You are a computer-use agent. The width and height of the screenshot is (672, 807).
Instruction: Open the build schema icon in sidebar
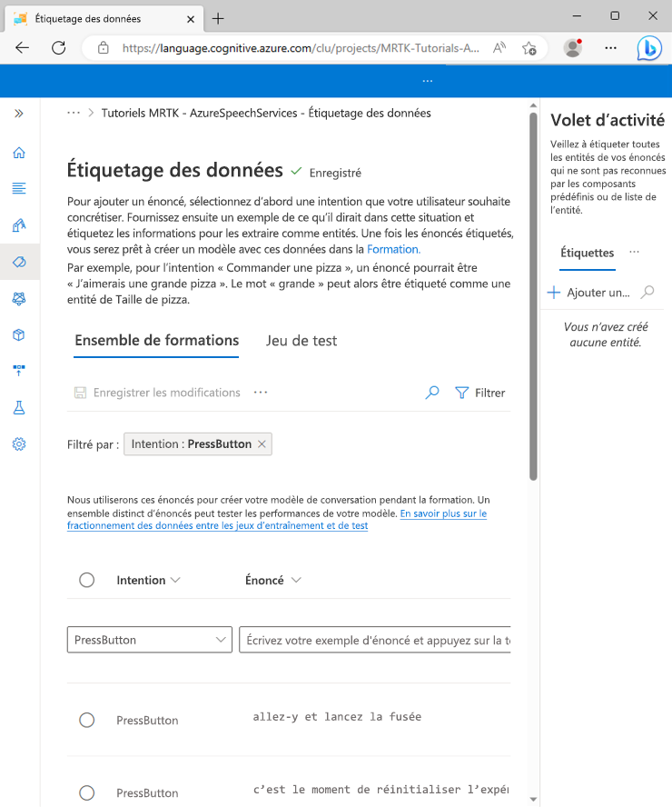pos(19,224)
